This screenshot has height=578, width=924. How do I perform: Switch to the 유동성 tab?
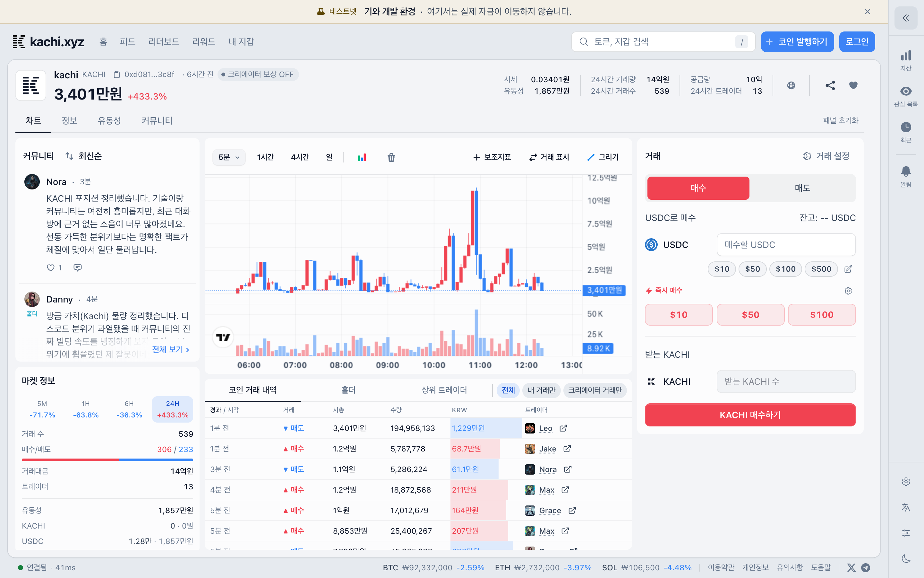(x=109, y=121)
